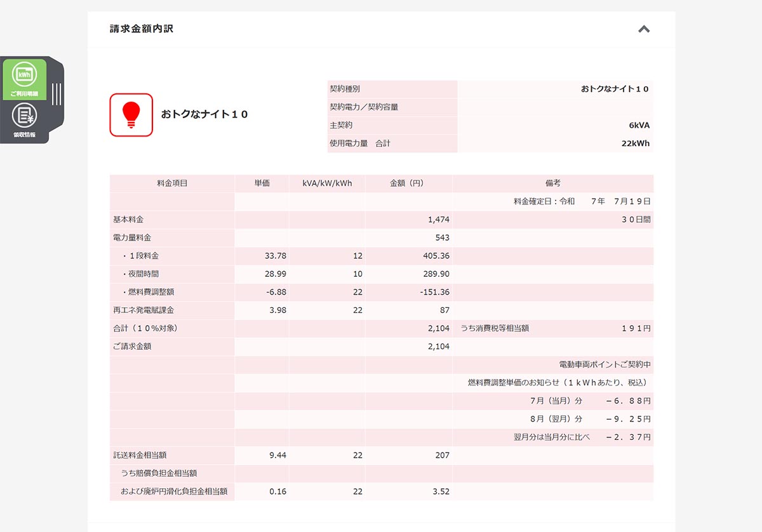Collapse the 請求金額内訳 section with chevron
Screen dimensions: 762x532
click(x=644, y=29)
